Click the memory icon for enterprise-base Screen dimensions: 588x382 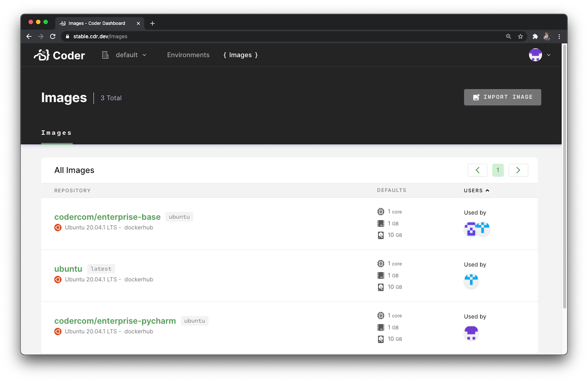tap(381, 224)
